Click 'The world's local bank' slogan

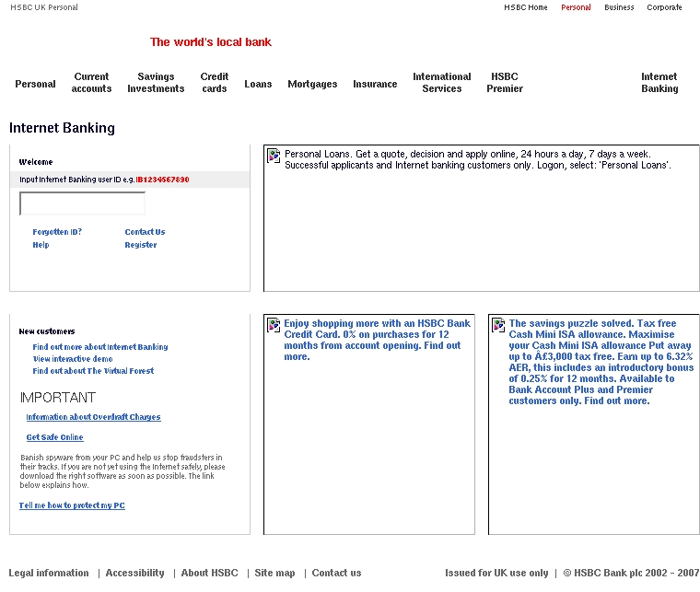coord(211,42)
